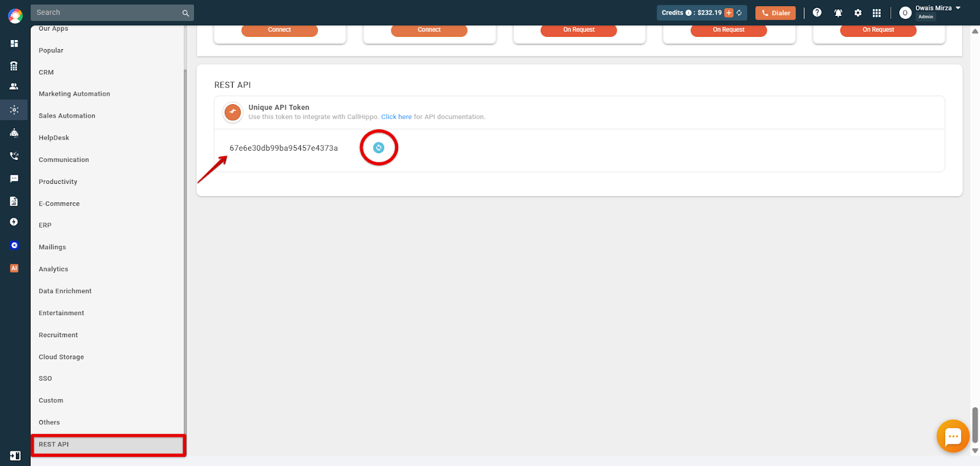980x466 pixels.
Task: Select the Productivity category
Action: pyautogui.click(x=58, y=182)
